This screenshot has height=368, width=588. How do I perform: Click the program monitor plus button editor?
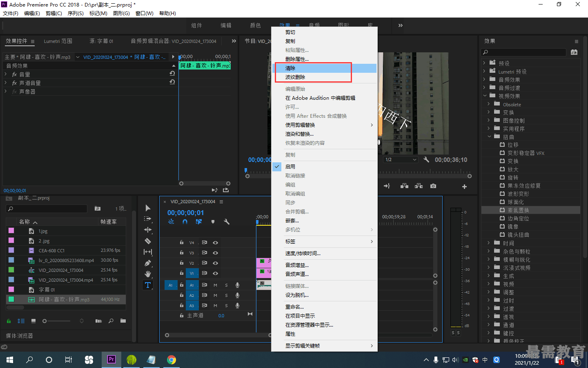point(464,186)
